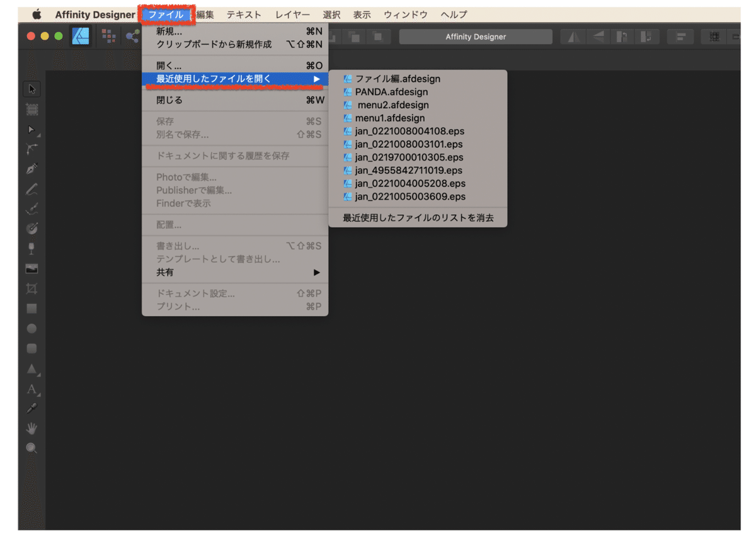Click the Flip Horizontal toolbar icon
The width and height of the screenshot is (756, 534).
click(x=574, y=37)
